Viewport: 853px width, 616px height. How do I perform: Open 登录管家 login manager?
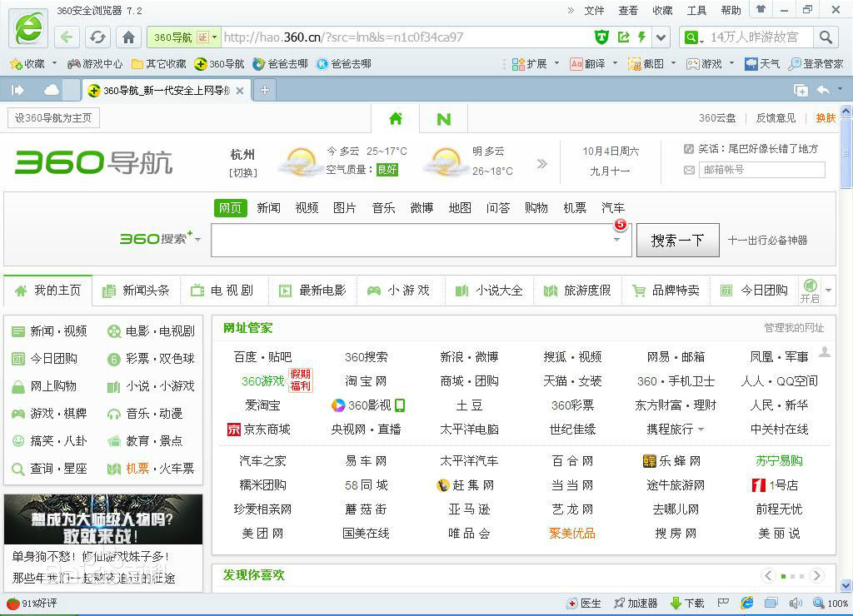tap(821, 63)
